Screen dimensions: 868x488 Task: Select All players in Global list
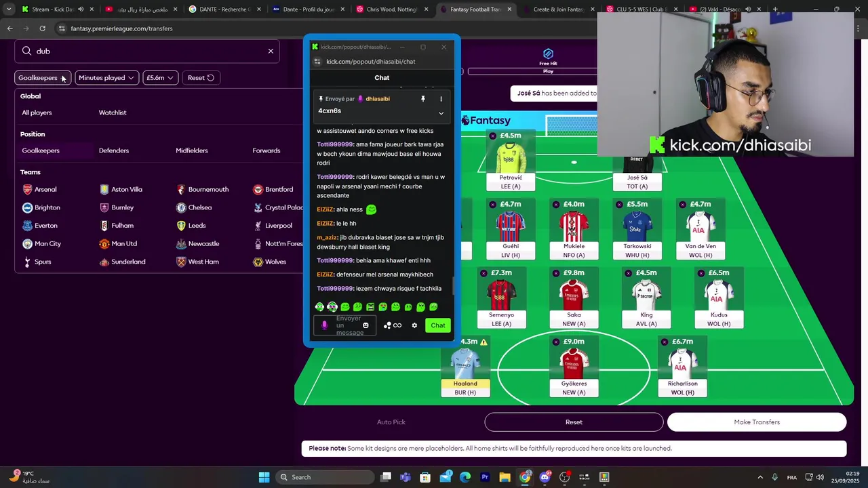click(x=37, y=113)
